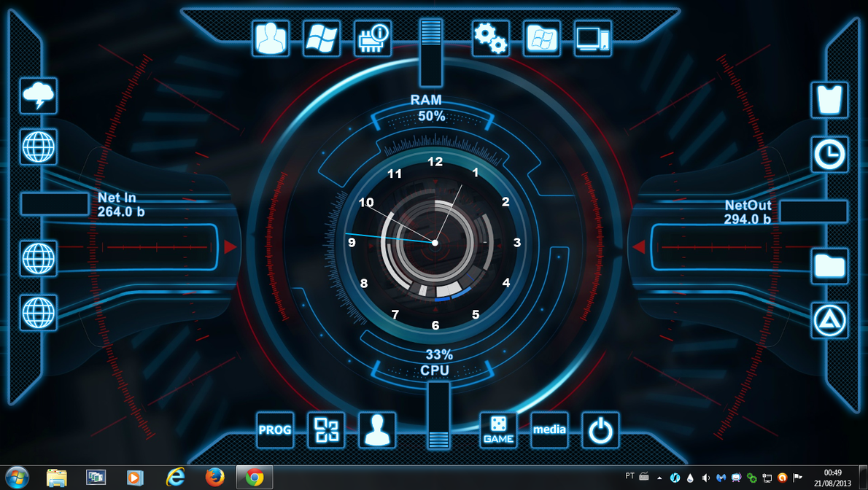The image size is (868, 490).
Task: Click the on-screen keyboard tray icon
Action: pos(644,476)
